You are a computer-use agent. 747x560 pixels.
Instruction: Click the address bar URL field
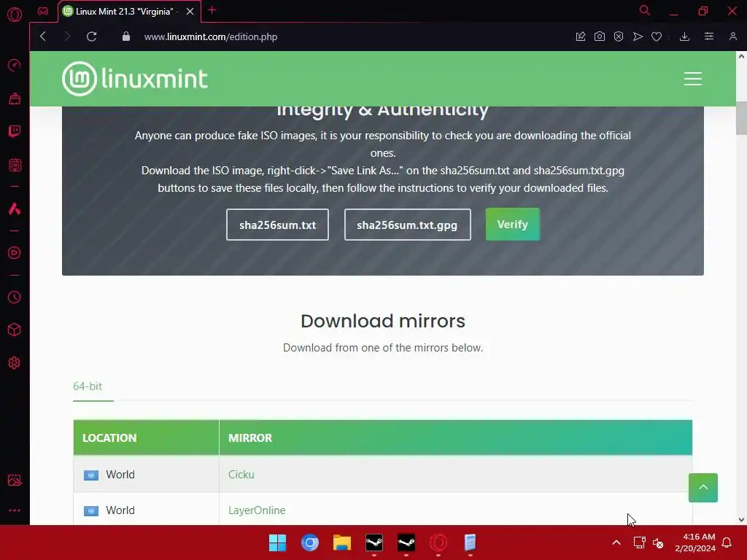pyautogui.click(x=211, y=36)
